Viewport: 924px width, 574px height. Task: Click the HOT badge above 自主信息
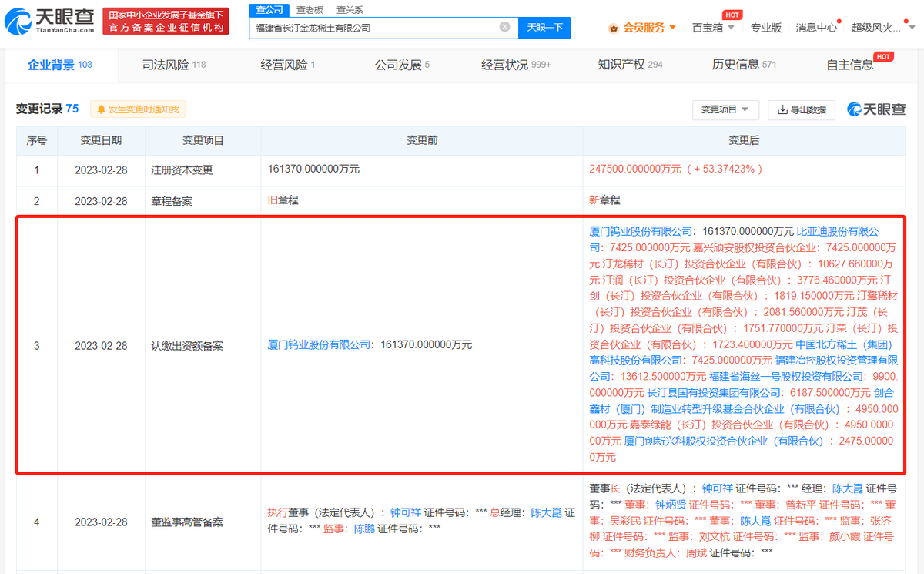(x=883, y=56)
